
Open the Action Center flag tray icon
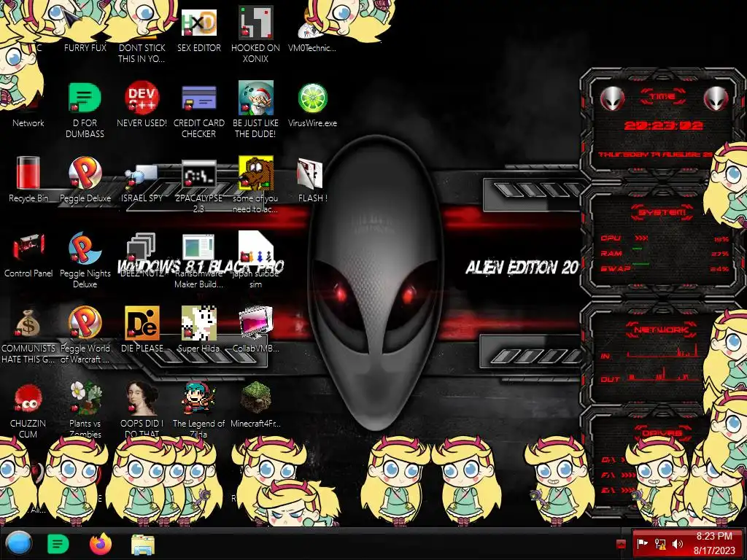tap(642, 543)
